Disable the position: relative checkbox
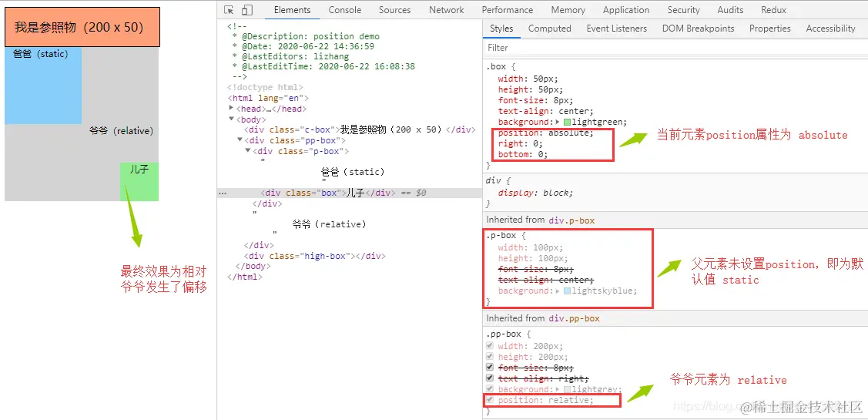Image resolution: width=868 pixels, height=420 pixels. click(x=489, y=400)
